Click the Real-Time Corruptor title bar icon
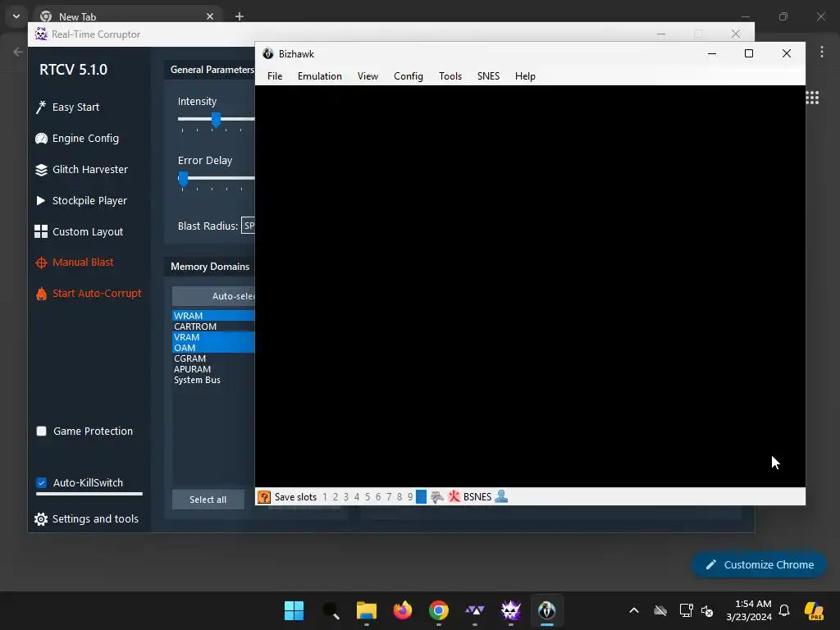 pos(41,34)
